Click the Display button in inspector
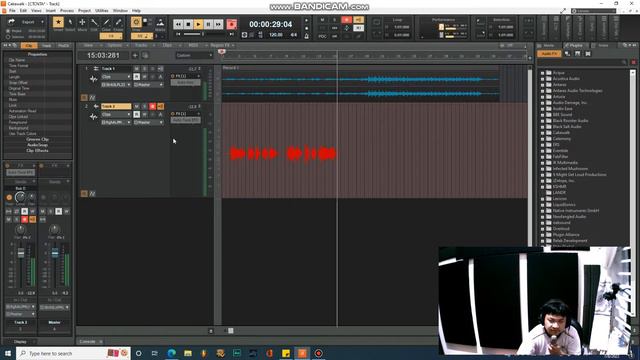 [x=20, y=341]
